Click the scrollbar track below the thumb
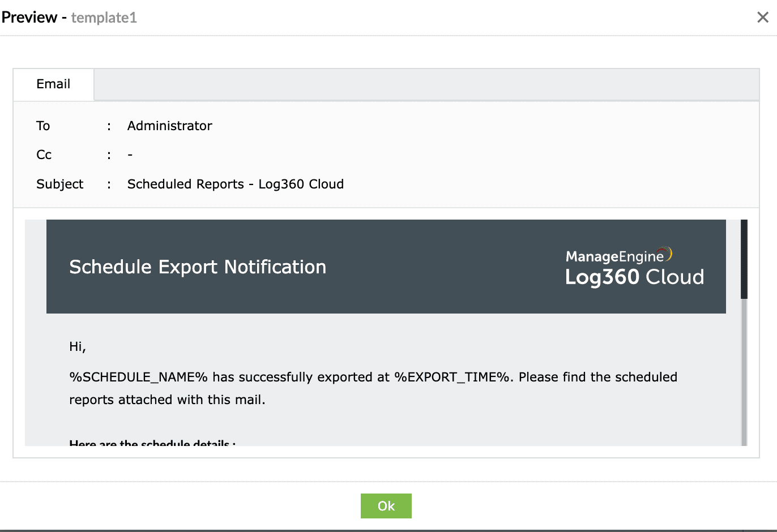The width and height of the screenshot is (777, 532). (x=744, y=374)
